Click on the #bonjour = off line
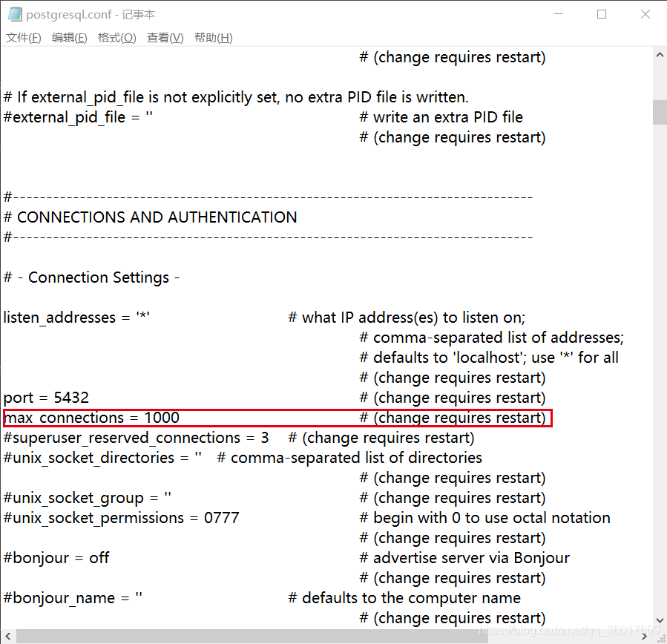 (54, 557)
